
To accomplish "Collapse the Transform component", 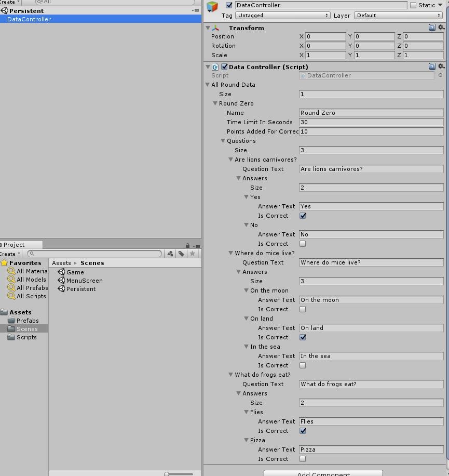I will [208, 28].
